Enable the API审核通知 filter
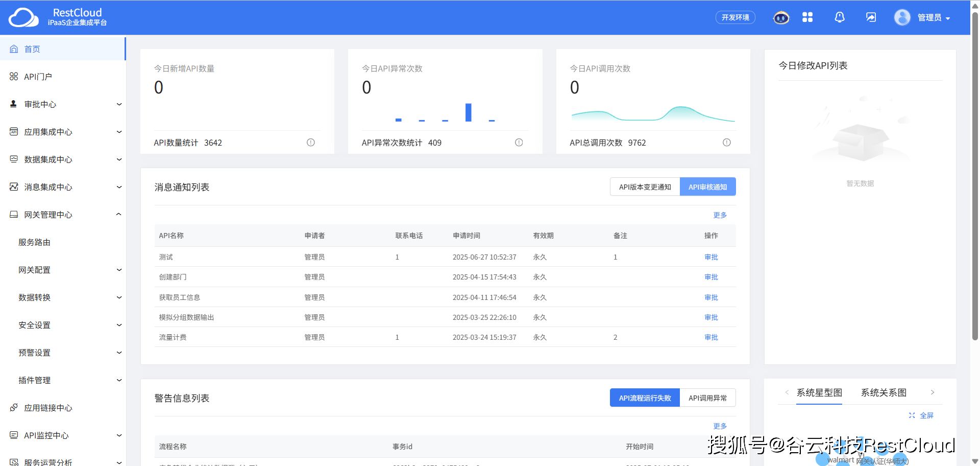Screen dimensions: 980x466 point(708,187)
